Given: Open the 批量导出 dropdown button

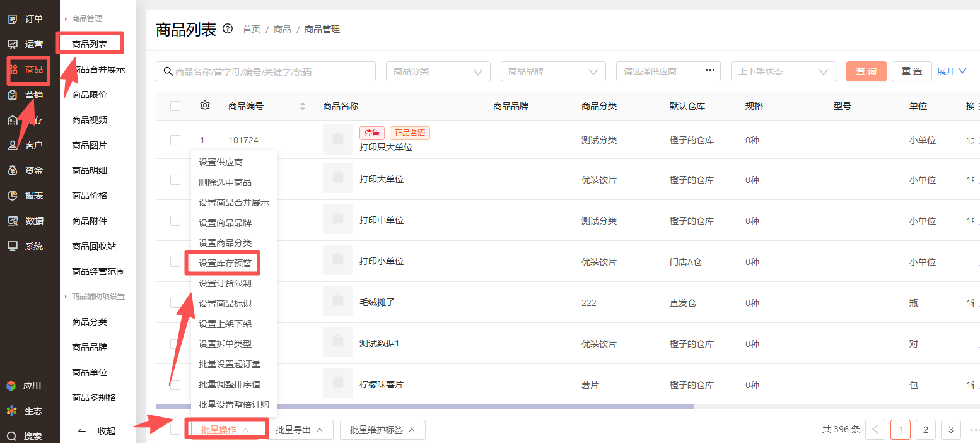Looking at the screenshot, I should tap(300, 430).
